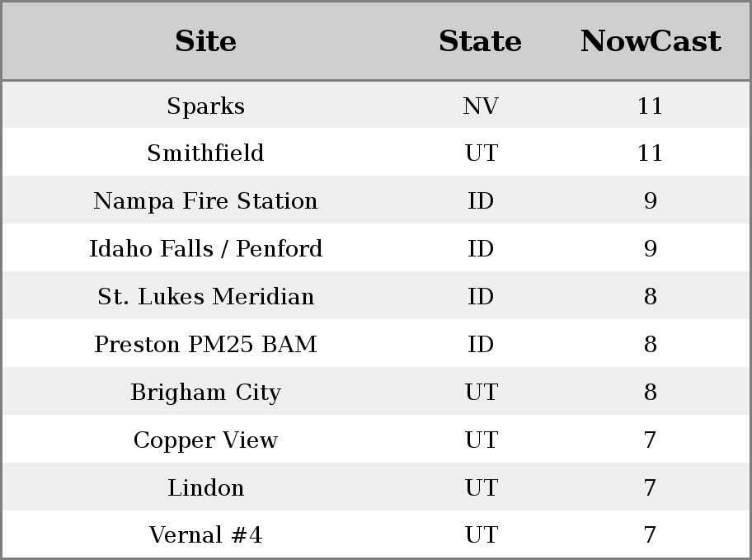Select the Lindon site cell
This screenshot has height=560, width=752.
205,488
